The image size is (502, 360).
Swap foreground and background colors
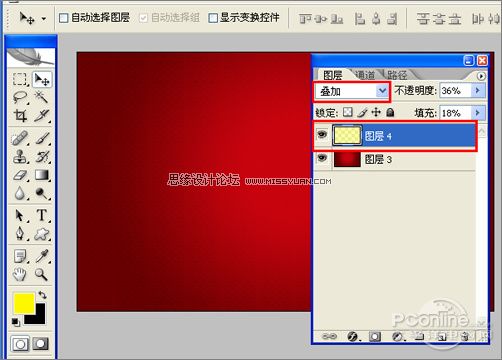[42, 295]
